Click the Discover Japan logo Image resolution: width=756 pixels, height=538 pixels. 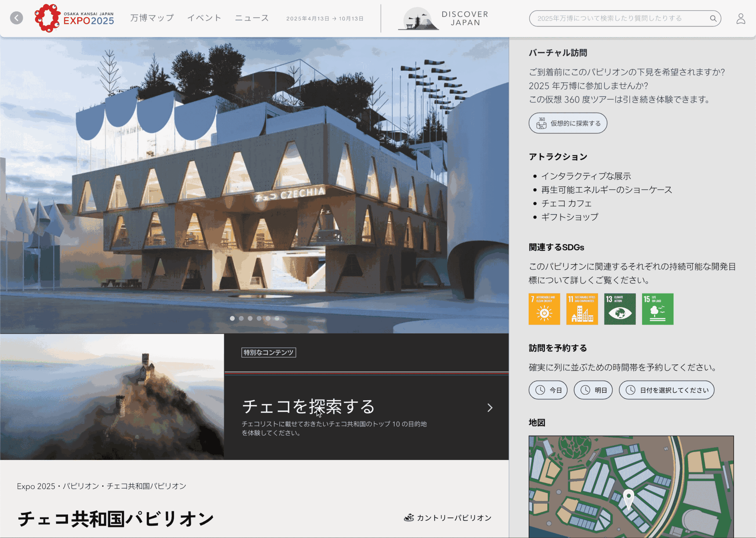pos(444,19)
